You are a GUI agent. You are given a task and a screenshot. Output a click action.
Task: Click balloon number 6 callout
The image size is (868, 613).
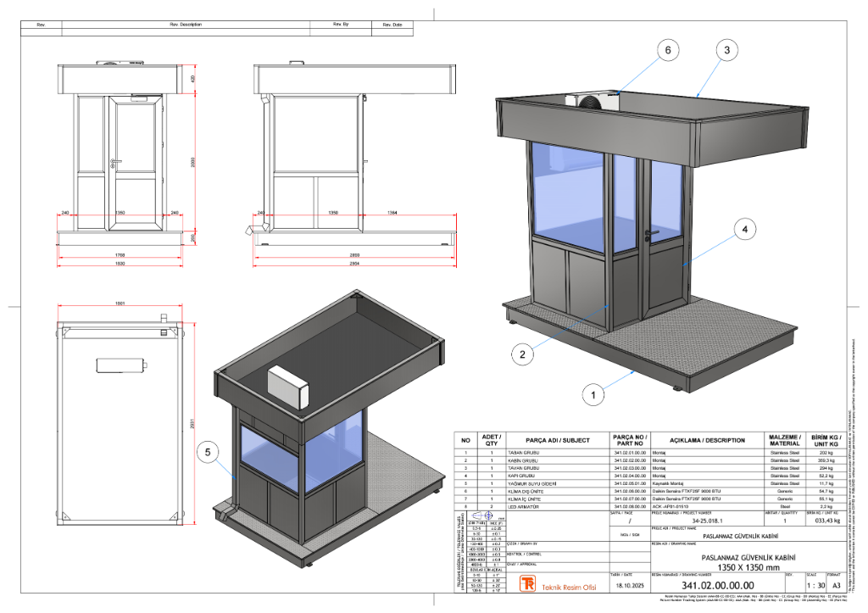click(668, 50)
